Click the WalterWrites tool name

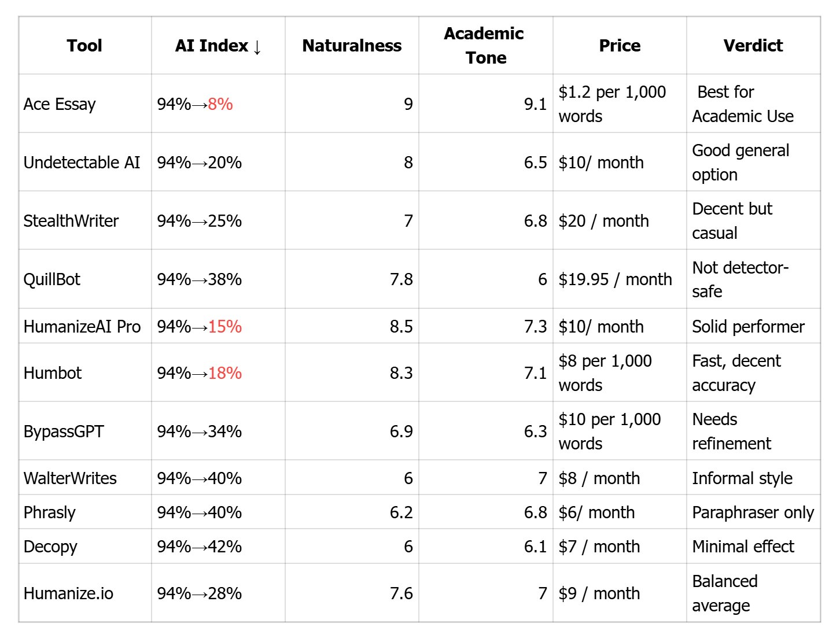70,478
